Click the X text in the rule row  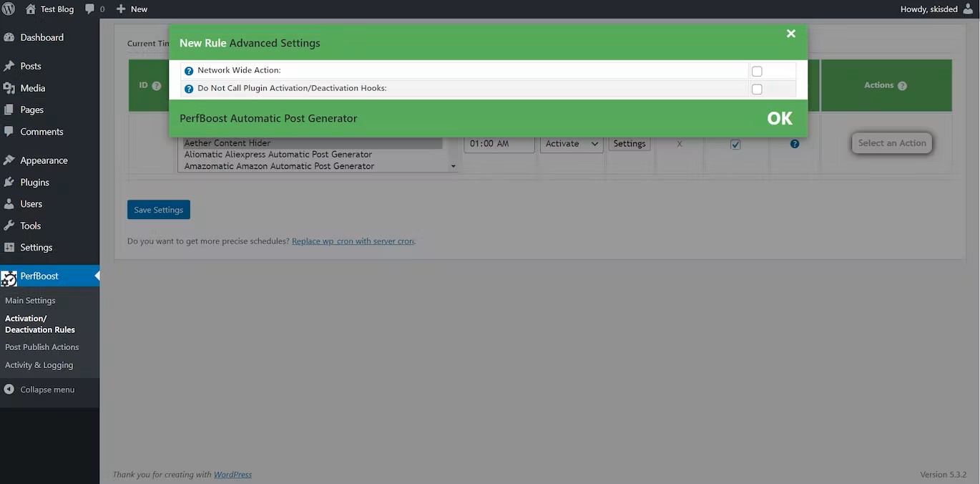click(680, 144)
